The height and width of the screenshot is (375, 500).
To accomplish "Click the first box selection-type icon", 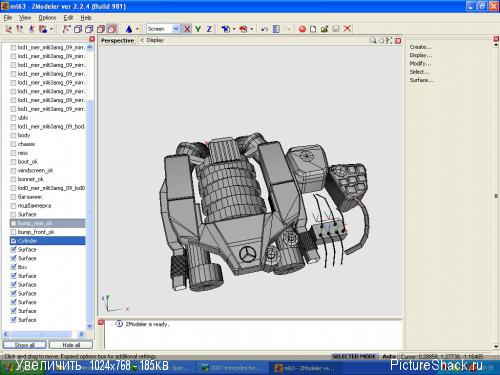I will (x=78, y=29).
